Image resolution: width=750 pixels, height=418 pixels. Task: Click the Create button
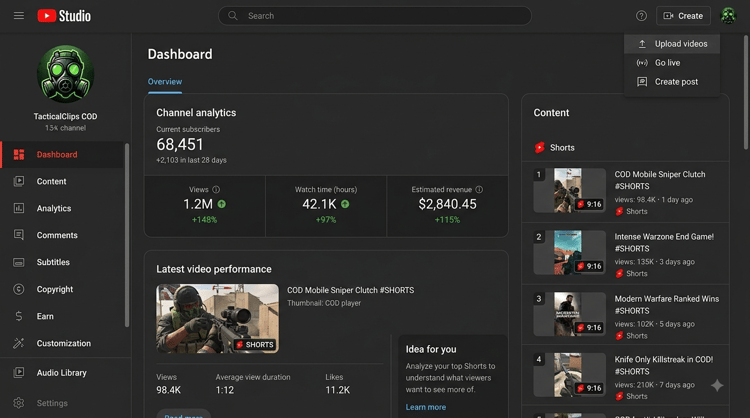click(683, 16)
